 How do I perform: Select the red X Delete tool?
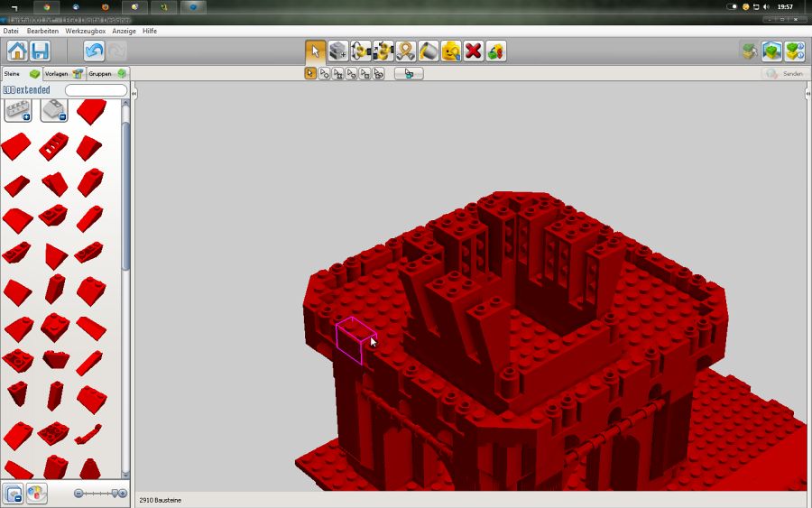click(x=473, y=51)
